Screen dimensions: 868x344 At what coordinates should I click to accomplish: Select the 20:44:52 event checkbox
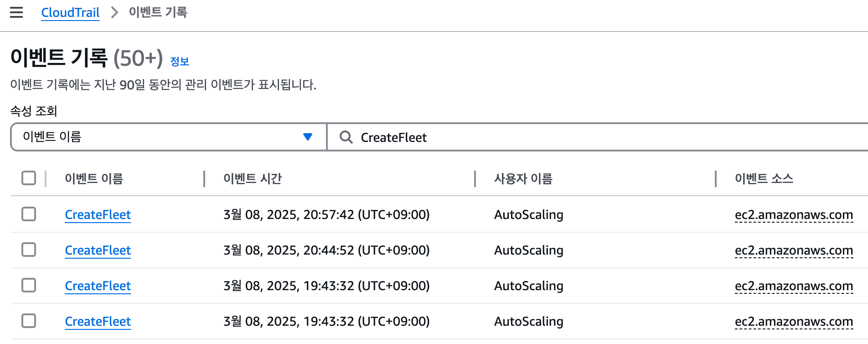coord(29,250)
